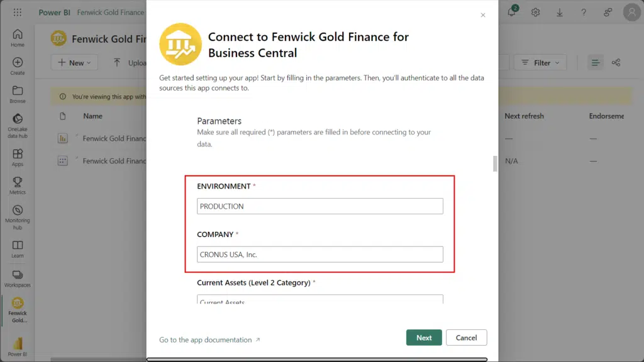The width and height of the screenshot is (644, 362).
Task: Expand the New dropdown button
Action: point(74,62)
